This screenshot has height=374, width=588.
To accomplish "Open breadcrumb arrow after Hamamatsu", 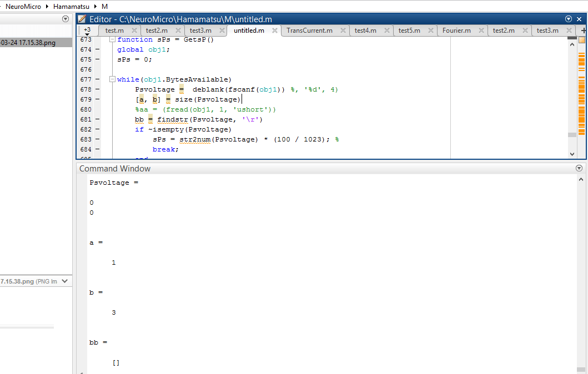I will coord(96,6).
